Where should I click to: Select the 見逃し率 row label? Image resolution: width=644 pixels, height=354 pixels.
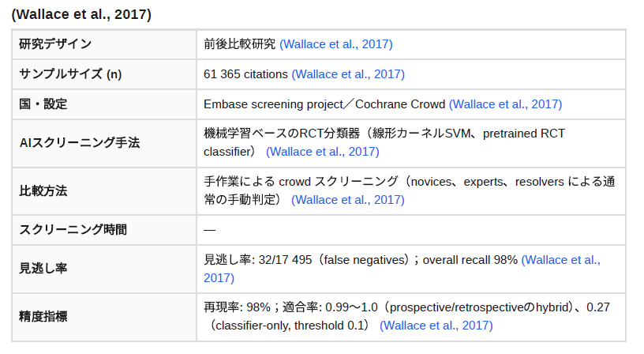point(43,269)
